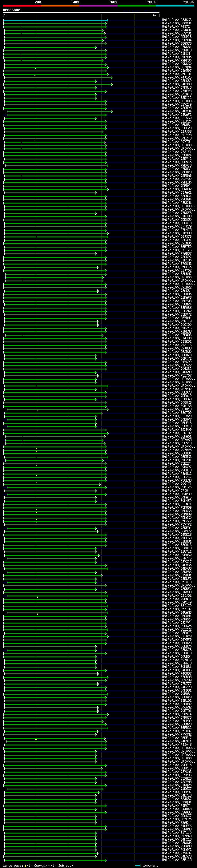The height and width of the screenshot is (868, 197).
Task: Click the orange ~40% identity legend segment
Action: (x=61, y=6)
